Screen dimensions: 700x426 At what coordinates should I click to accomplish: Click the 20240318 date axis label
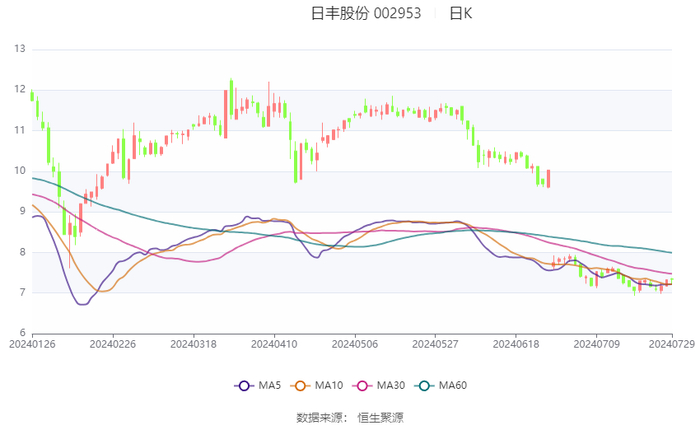(x=192, y=343)
